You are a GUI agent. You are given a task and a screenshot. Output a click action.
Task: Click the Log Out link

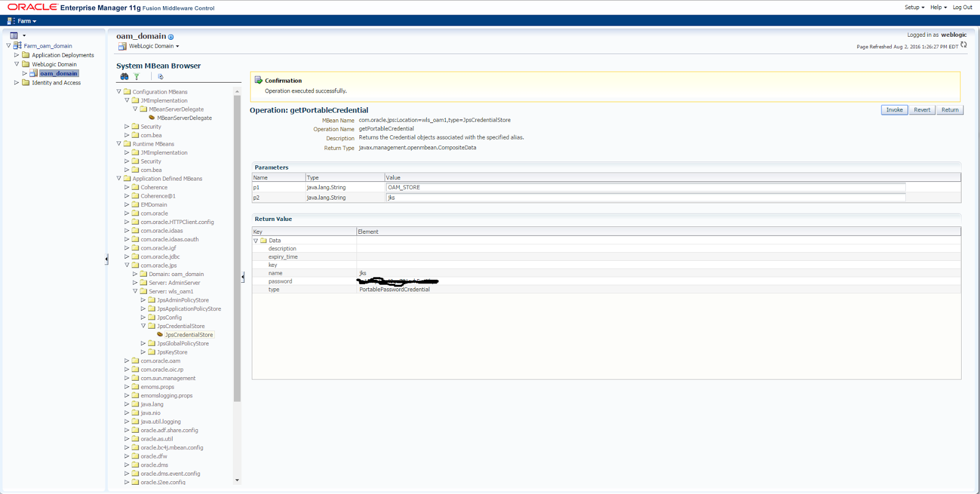click(x=962, y=7)
